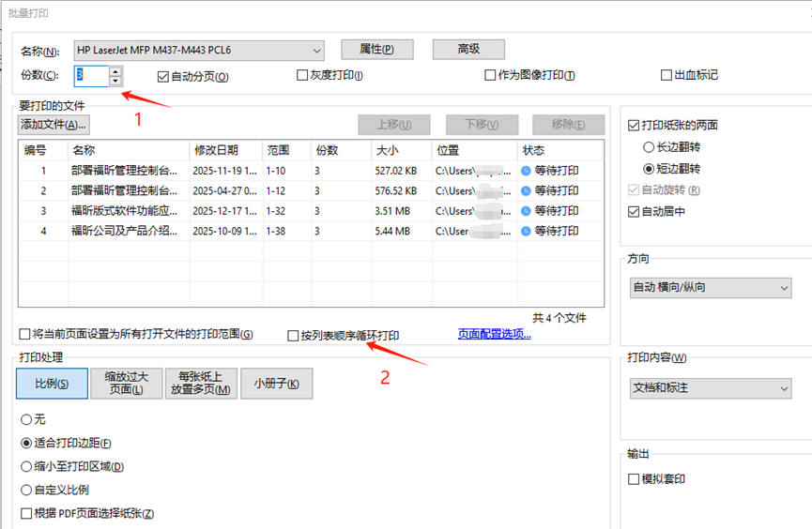Enable print in list order loop checkbox

tap(294, 335)
